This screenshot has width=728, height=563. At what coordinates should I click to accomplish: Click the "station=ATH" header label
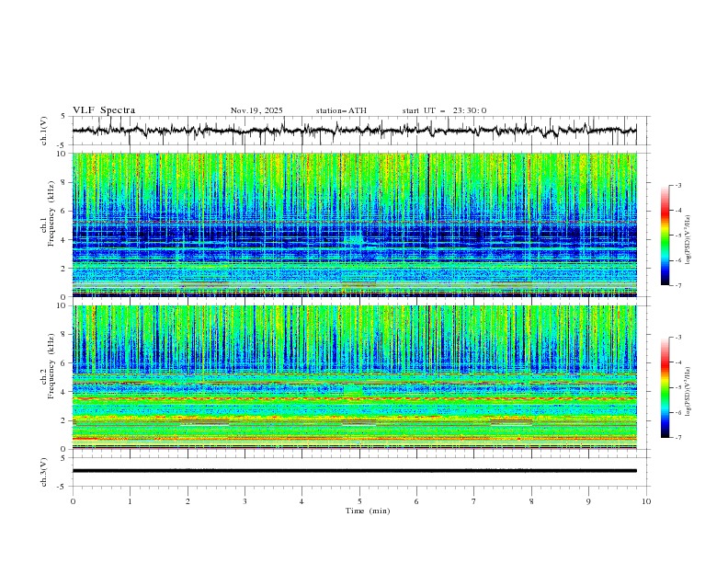pyautogui.click(x=341, y=110)
